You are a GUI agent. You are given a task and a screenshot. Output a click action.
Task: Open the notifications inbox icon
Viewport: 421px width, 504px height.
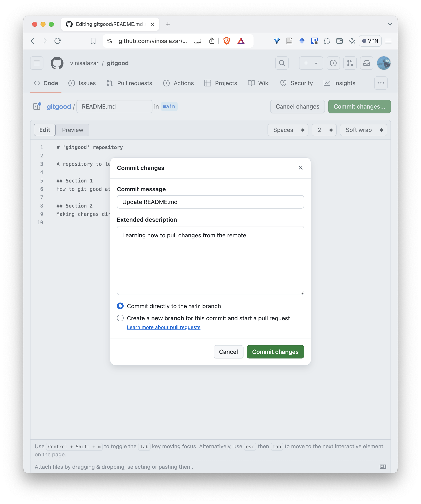point(366,63)
